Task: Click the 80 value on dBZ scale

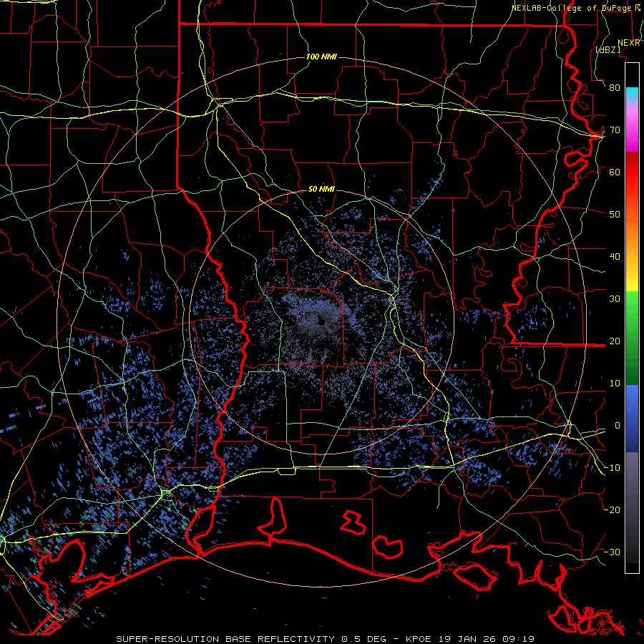Action: [x=615, y=87]
